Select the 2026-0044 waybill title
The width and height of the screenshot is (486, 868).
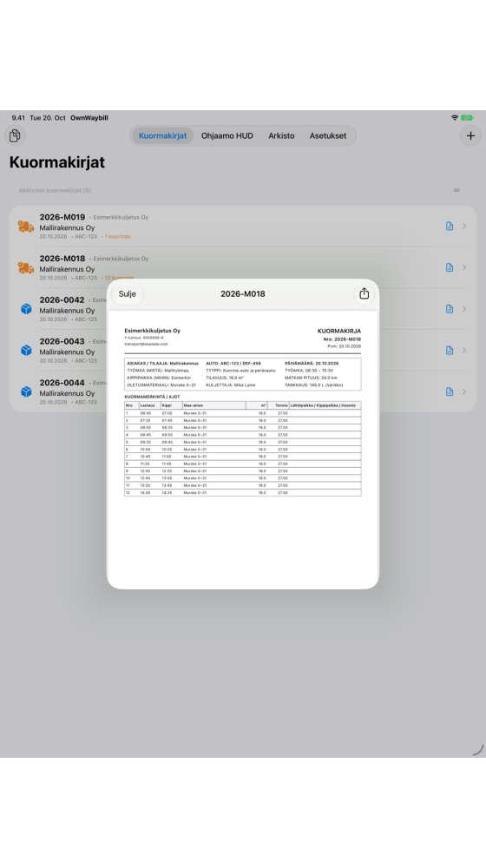[x=62, y=383]
